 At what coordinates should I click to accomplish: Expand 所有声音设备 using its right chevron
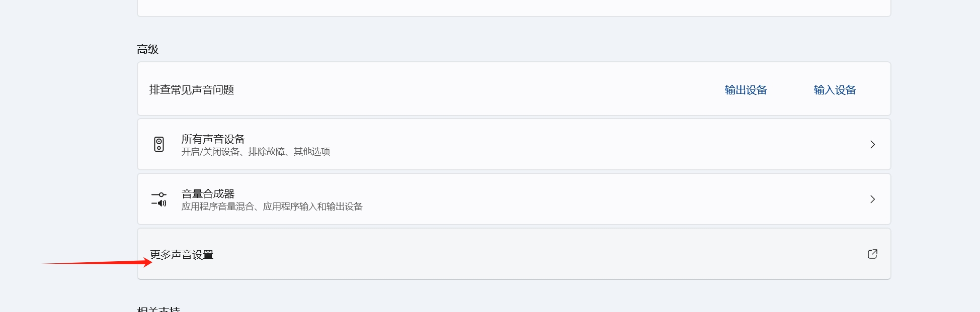(872, 145)
